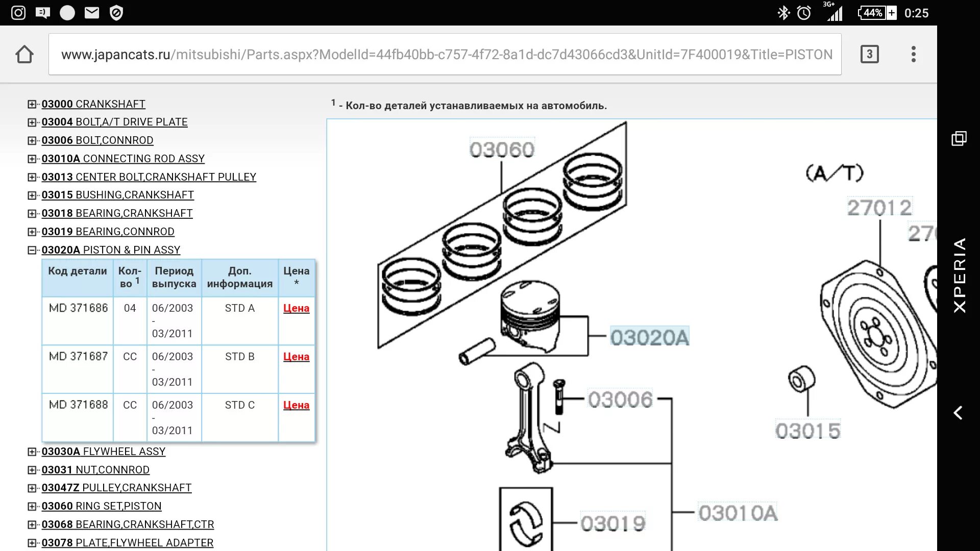980x551 pixels.
Task: Expand the 03047Z PULLEY,CRANKSHAFT node
Action: coord(32,488)
